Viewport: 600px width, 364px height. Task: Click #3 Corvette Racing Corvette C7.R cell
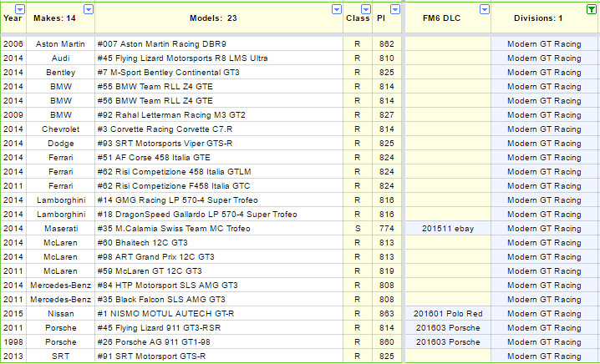click(219, 129)
